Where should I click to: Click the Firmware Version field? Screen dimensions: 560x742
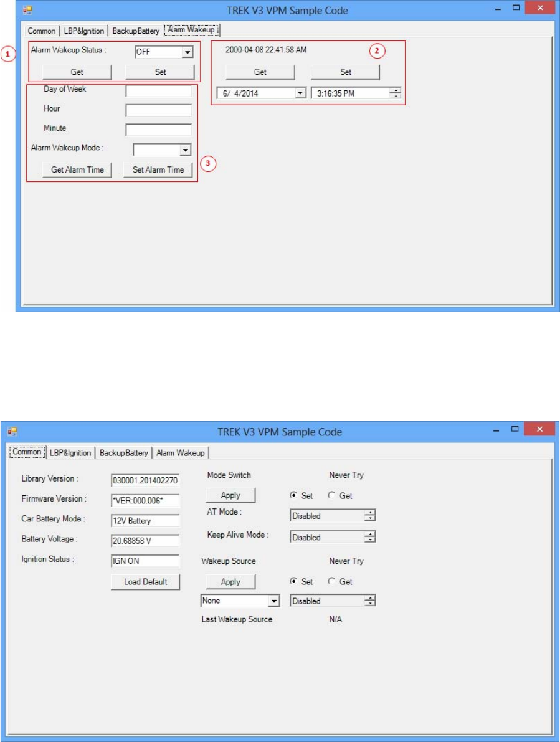pyautogui.click(x=145, y=501)
